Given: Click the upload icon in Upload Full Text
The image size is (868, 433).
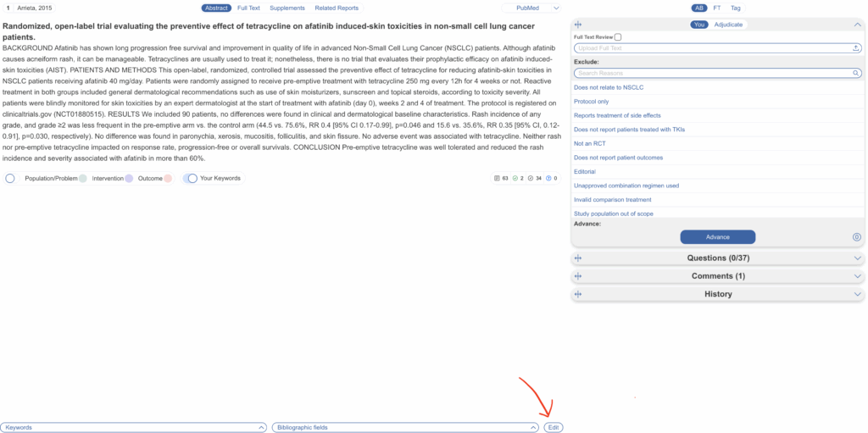Looking at the screenshot, I should [x=856, y=48].
